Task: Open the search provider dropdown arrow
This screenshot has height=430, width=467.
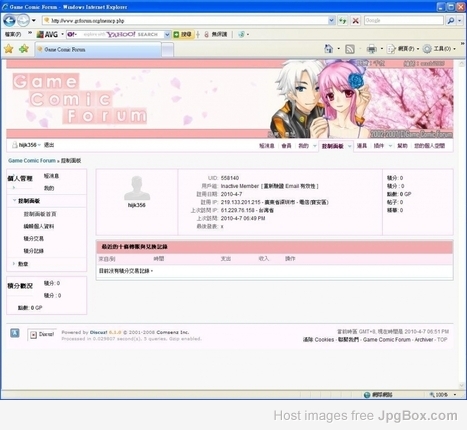Action: (459, 21)
